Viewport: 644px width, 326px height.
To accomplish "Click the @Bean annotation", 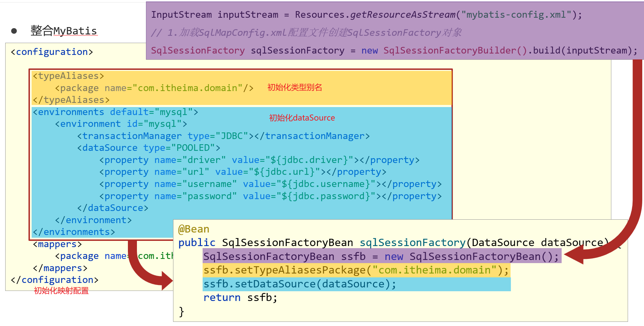I will (x=194, y=229).
